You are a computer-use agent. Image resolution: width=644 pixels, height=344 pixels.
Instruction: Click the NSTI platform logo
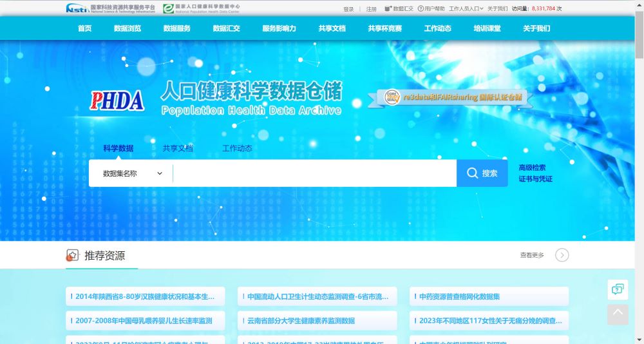(111, 8)
